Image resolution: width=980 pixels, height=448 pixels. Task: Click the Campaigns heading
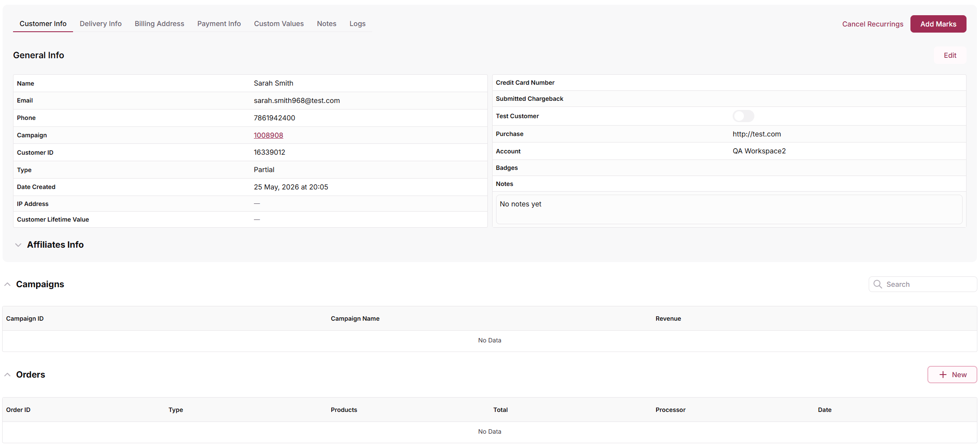40,285
